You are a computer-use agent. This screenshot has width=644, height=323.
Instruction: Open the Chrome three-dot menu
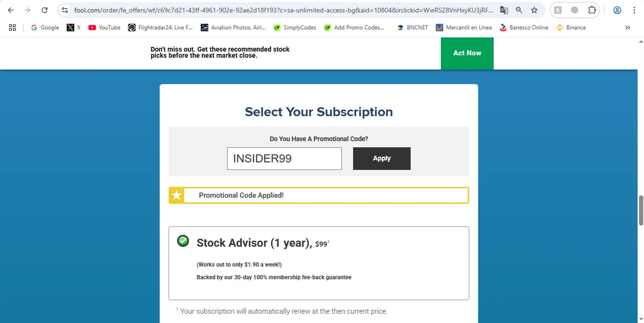point(634,10)
